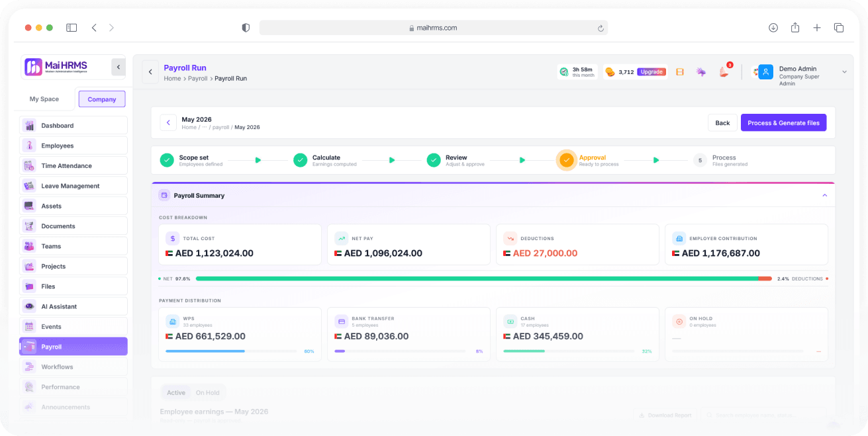Click the 3h 58m time tracker icon
The width and height of the screenshot is (868, 436).
pyautogui.click(x=563, y=72)
